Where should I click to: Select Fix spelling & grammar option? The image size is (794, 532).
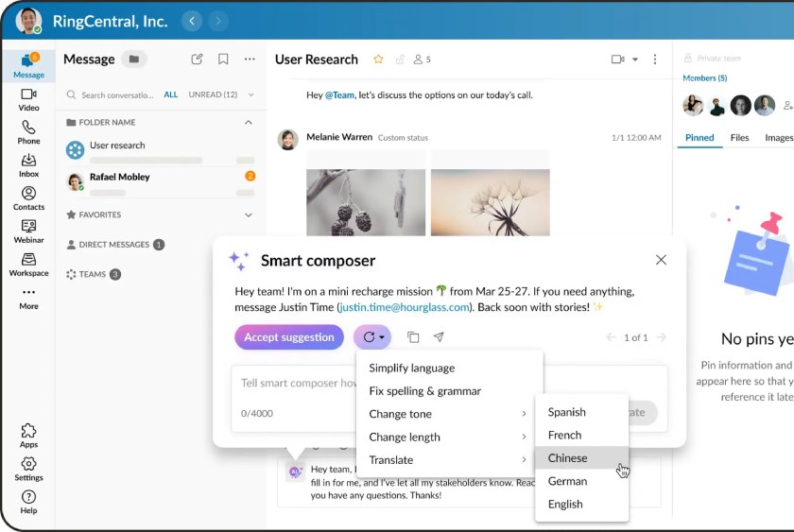[x=450, y=391]
